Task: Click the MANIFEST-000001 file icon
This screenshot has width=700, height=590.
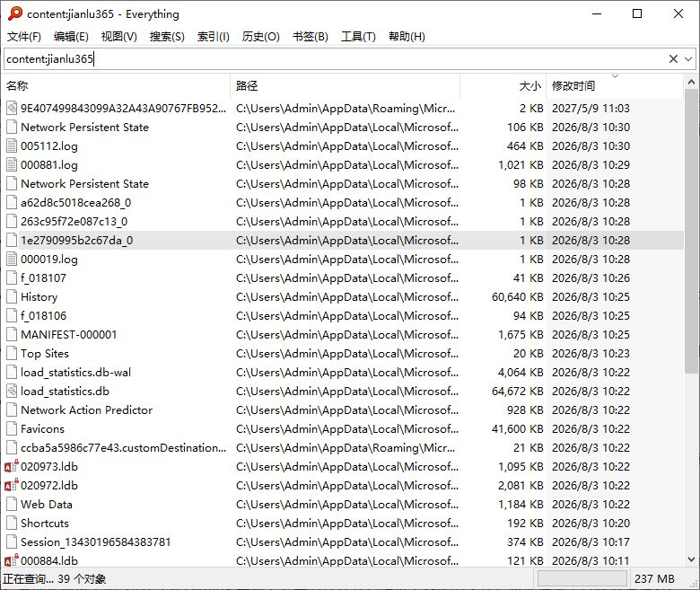Action: click(x=12, y=335)
